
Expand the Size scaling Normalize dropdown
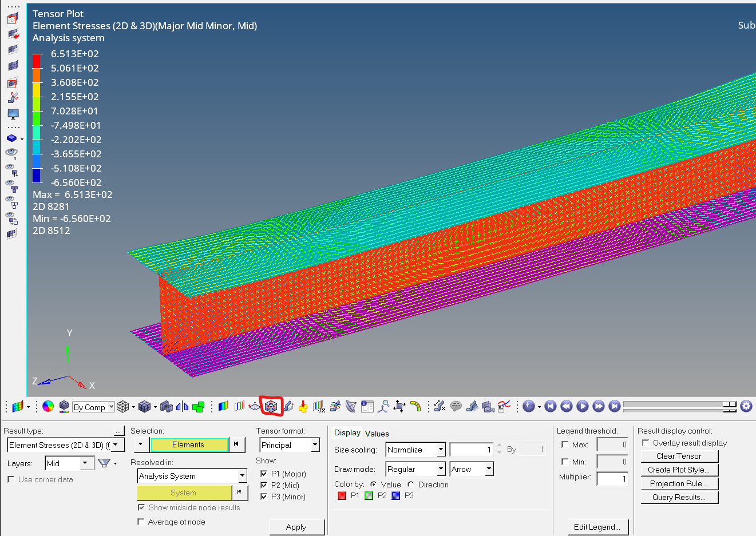[x=441, y=450]
